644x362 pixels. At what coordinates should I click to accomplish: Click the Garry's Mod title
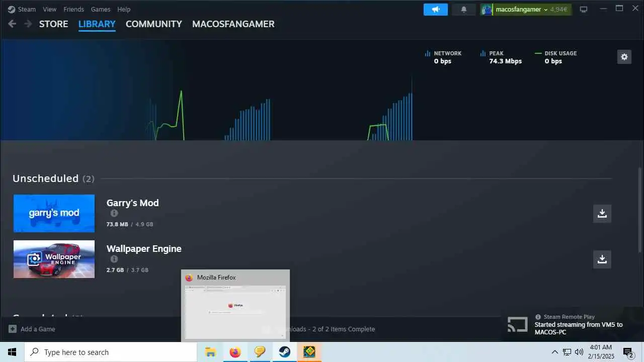[x=133, y=203]
